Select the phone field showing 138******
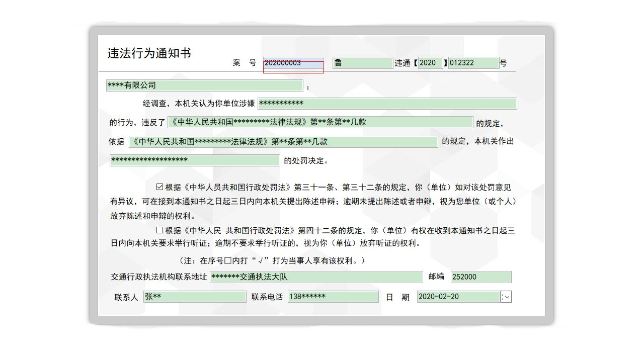Screen dimensions: 644x362 click(x=332, y=297)
